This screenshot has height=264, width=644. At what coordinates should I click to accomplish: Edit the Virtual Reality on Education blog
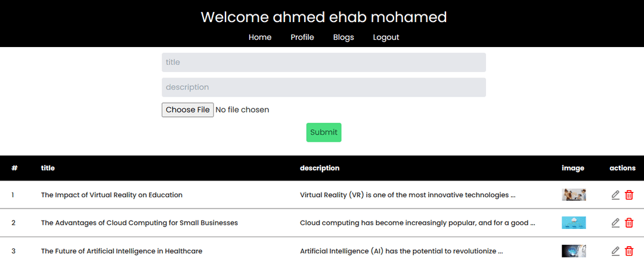(615, 195)
